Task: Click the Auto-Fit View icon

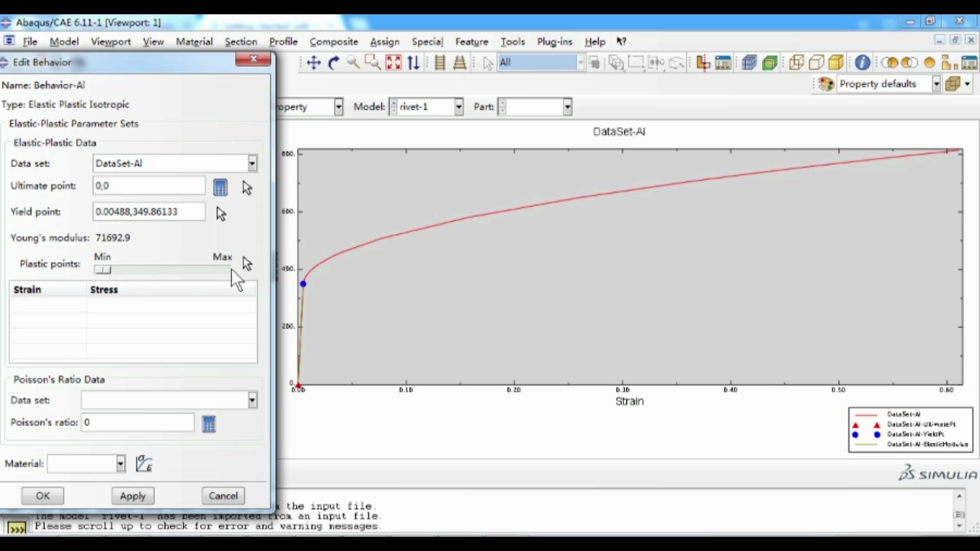Action: click(x=393, y=63)
